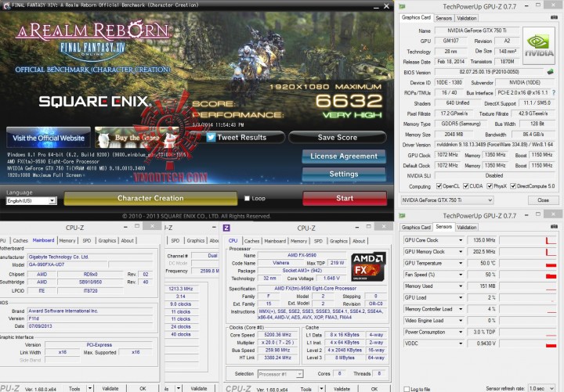The height and width of the screenshot is (392, 564).
Task: Open the SPD tab in left CPU-Z window
Action: 87,240
